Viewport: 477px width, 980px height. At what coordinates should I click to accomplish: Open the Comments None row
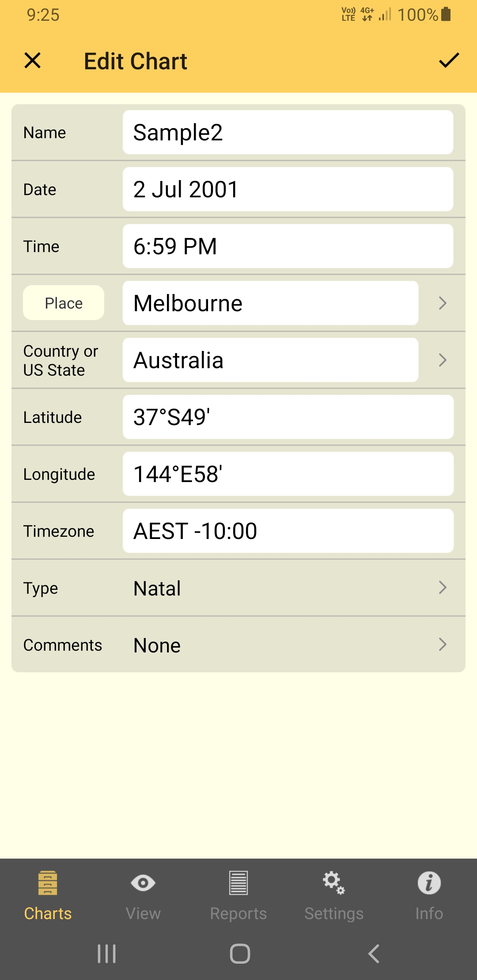click(238, 645)
